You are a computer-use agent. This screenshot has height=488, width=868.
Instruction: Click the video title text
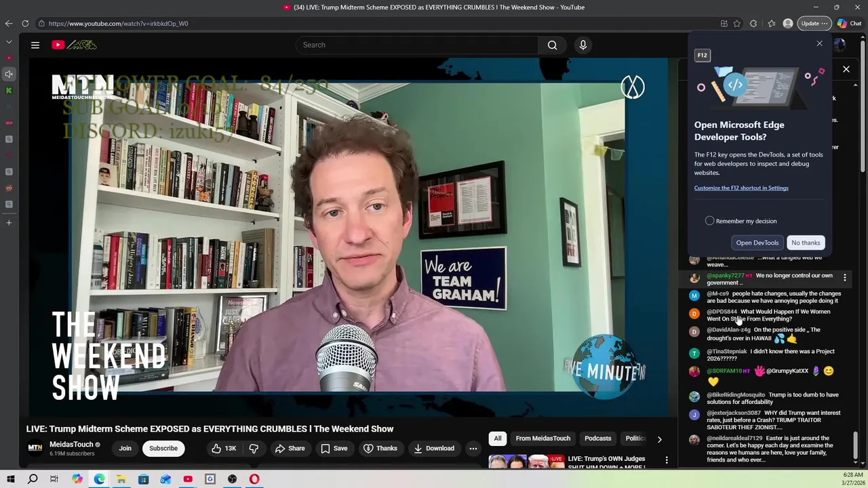pyautogui.click(x=210, y=429)
